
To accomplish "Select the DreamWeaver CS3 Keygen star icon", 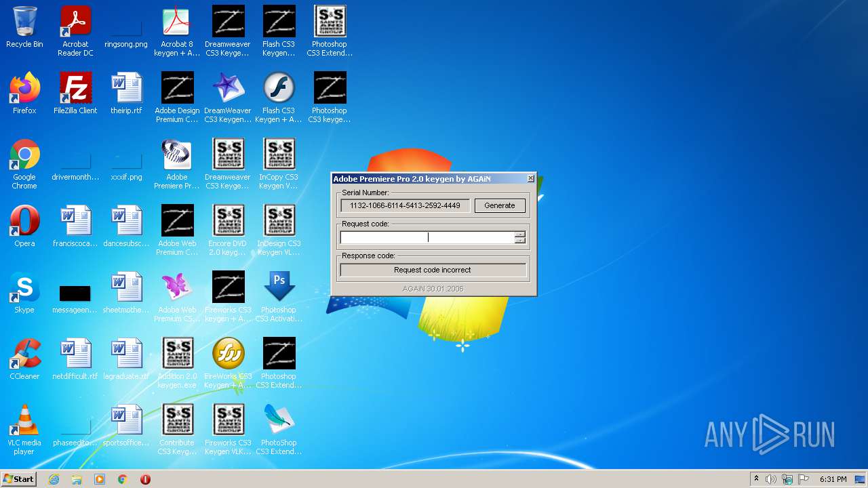I will pyautogui.click(x=228, y=97).
